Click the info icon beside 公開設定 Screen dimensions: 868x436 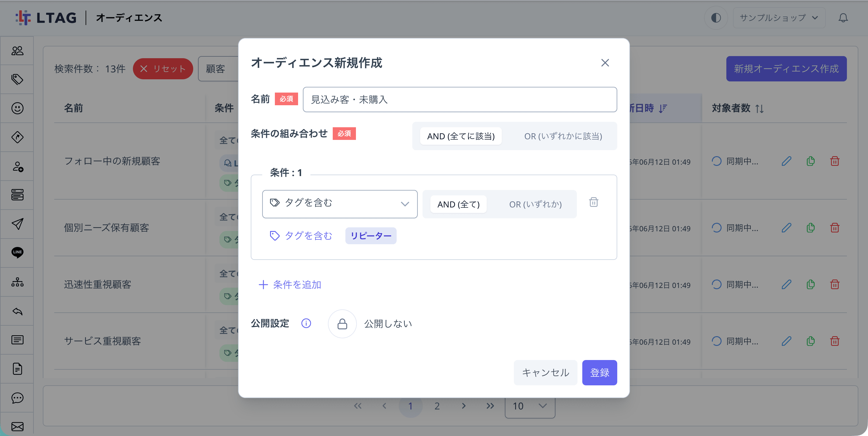point(306,323)
